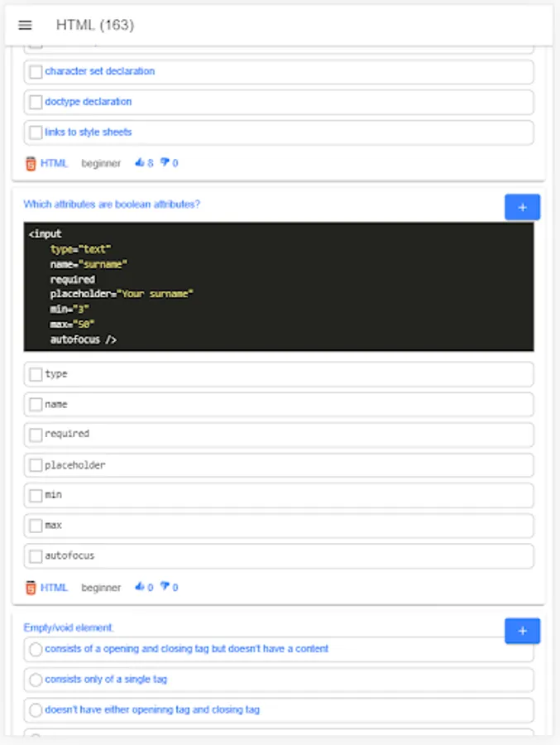Open the "Which attributes are boolean attributes?" question link
560x745 pixels.
click(112, 204)
